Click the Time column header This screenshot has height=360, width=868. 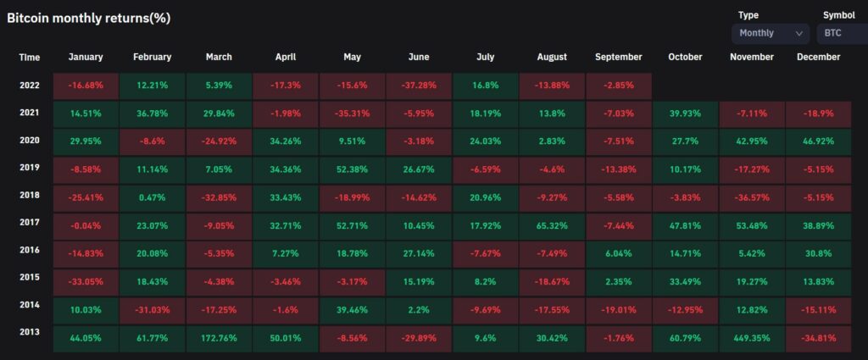click(x=30, y=58)
